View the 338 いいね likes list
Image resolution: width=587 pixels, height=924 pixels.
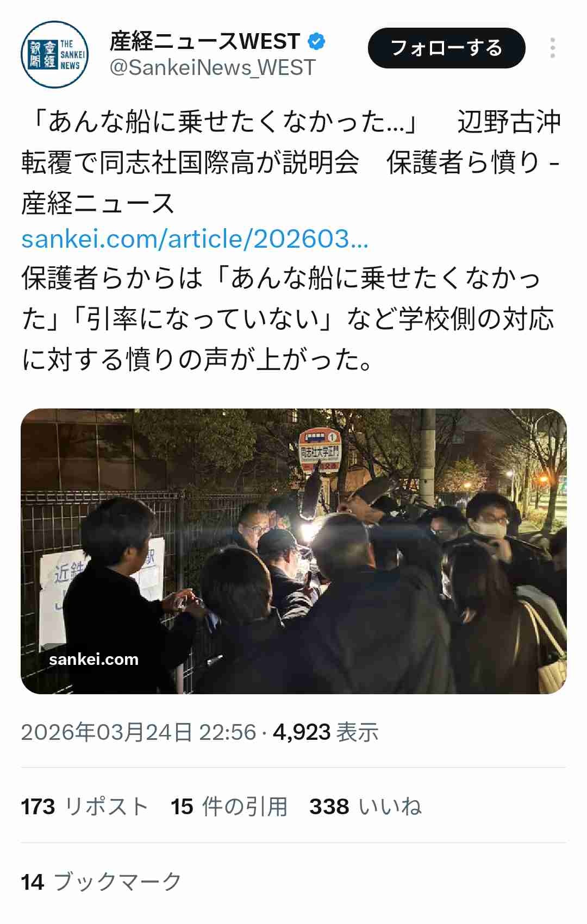coord(366,807)
